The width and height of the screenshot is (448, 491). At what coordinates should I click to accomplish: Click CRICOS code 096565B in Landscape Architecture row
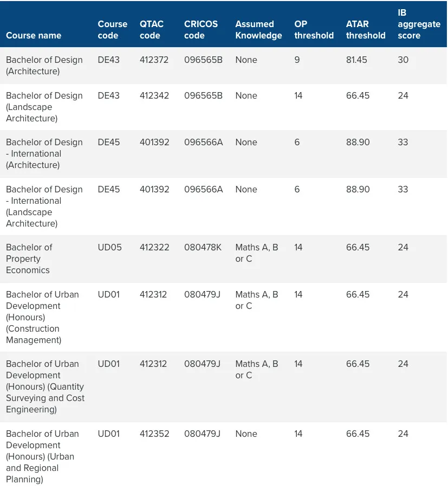(x=203, y=95)
